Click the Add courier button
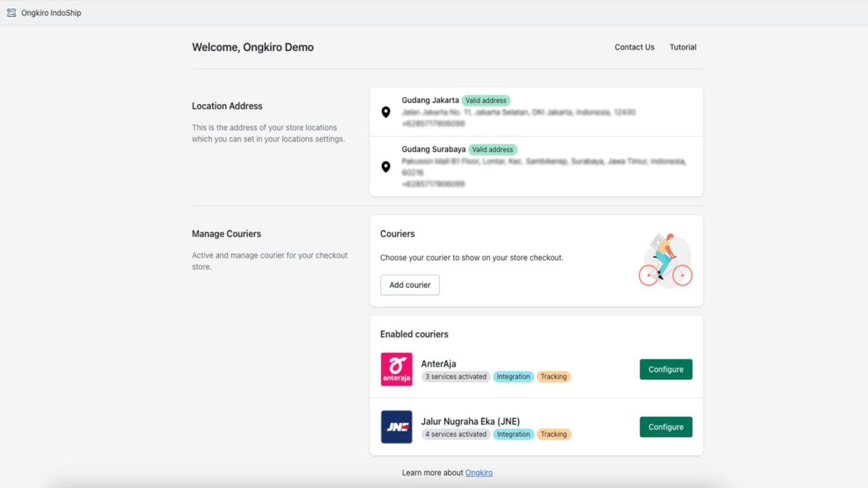The image size is (868, 488). click(410, 285)
